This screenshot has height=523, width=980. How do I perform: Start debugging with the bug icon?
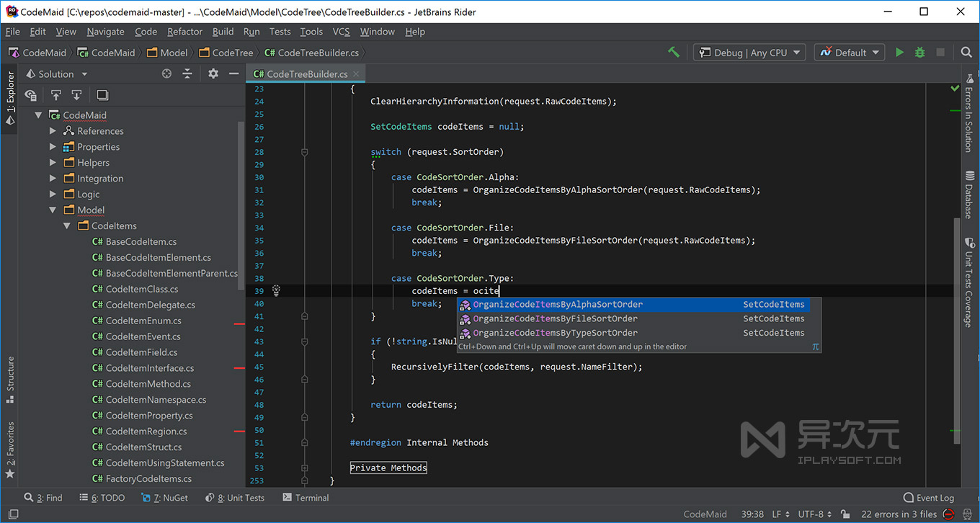pos(919,52)
